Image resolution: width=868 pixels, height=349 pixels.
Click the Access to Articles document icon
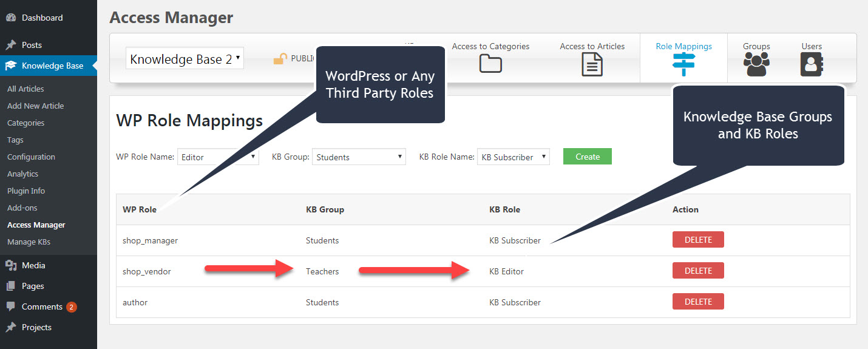(592, 64)
